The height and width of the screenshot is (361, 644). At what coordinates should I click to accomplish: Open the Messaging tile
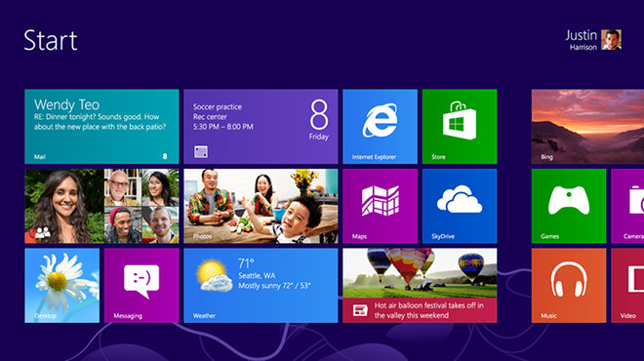pyautogui.click(x=141, y=286)
